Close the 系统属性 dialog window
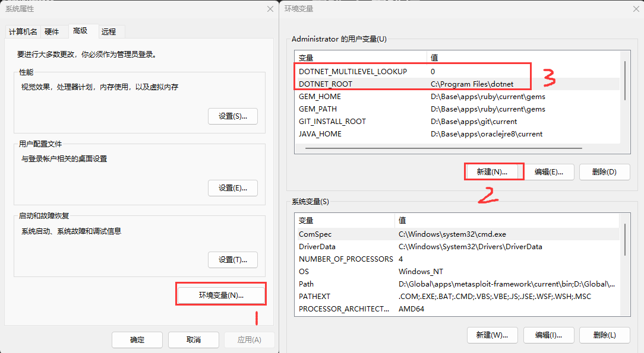 [270, 8]
